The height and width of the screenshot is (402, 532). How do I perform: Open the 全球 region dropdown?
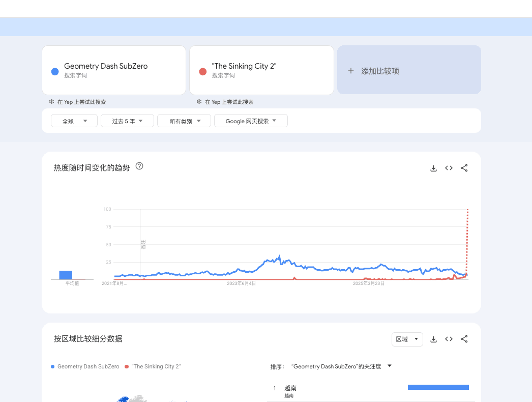tap(74, 121)
